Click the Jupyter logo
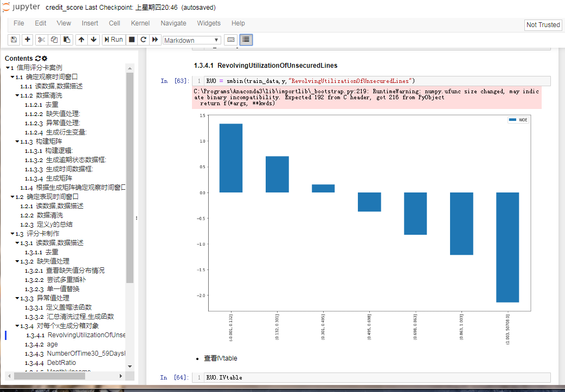Viewport: 565px width, 392px height. pos(21,7)
